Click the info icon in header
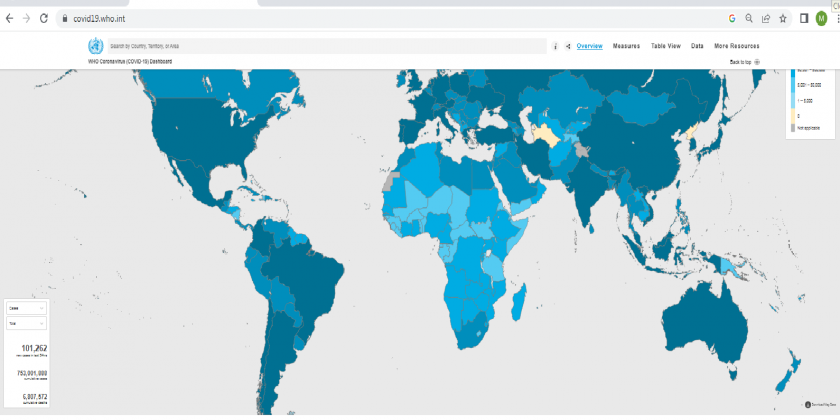The height and width of the screenshot is (420, 840). click(x=555, y=46)
